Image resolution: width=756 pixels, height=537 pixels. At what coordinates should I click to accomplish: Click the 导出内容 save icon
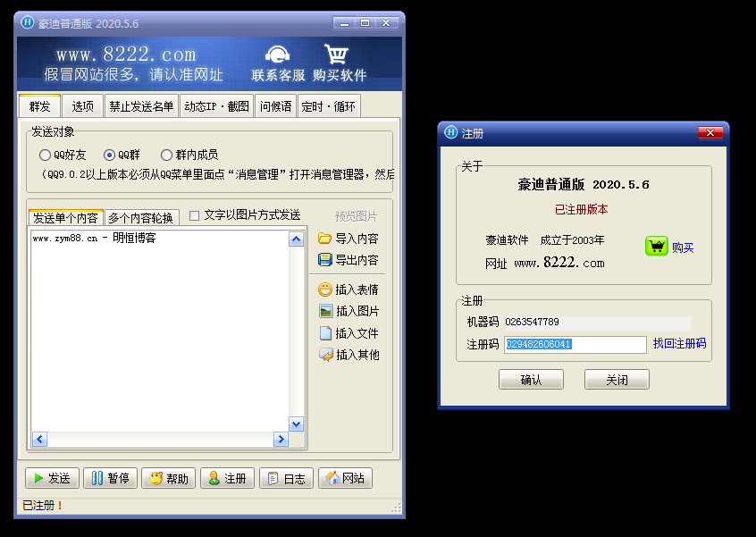pos(324,260)
